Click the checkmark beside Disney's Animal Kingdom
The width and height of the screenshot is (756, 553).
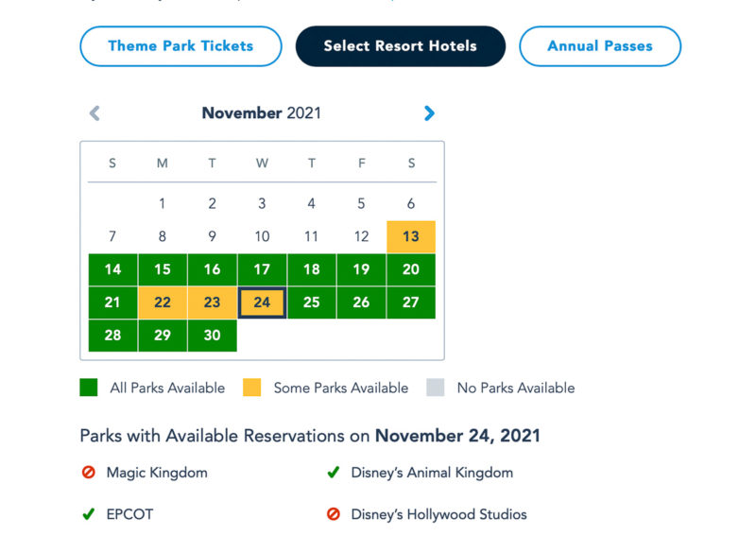point(334,472)
